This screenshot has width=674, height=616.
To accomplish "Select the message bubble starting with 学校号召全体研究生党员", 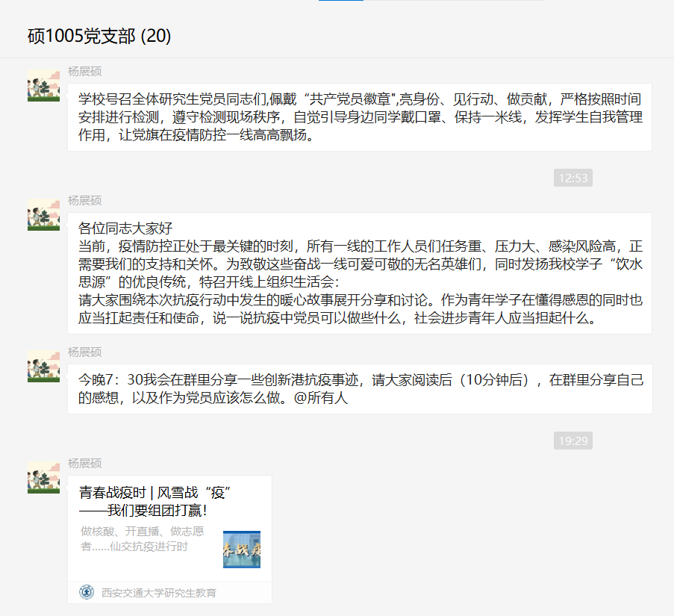I will coord(359,117).
